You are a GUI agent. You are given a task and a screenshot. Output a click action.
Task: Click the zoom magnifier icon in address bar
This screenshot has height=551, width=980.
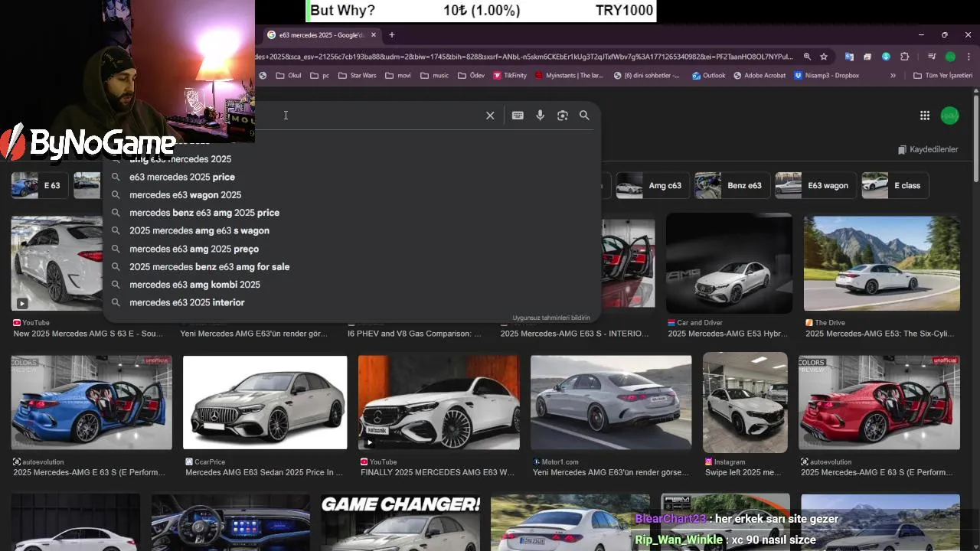(x=807, y=57)
